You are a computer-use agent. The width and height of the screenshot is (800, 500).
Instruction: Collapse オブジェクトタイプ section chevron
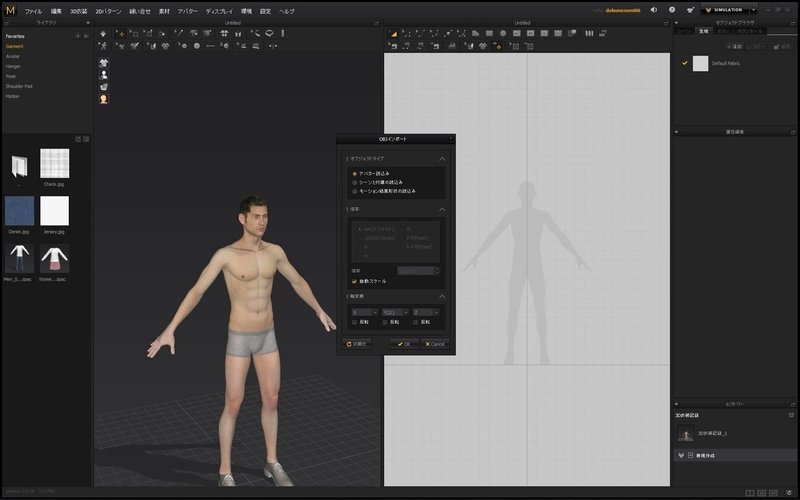pos(442,159)
